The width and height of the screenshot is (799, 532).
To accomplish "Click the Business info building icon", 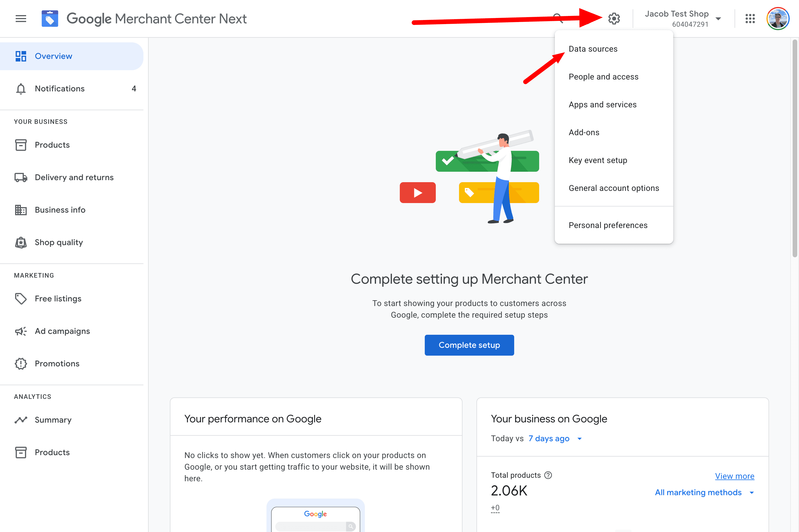I will click(x=21, y=210).
